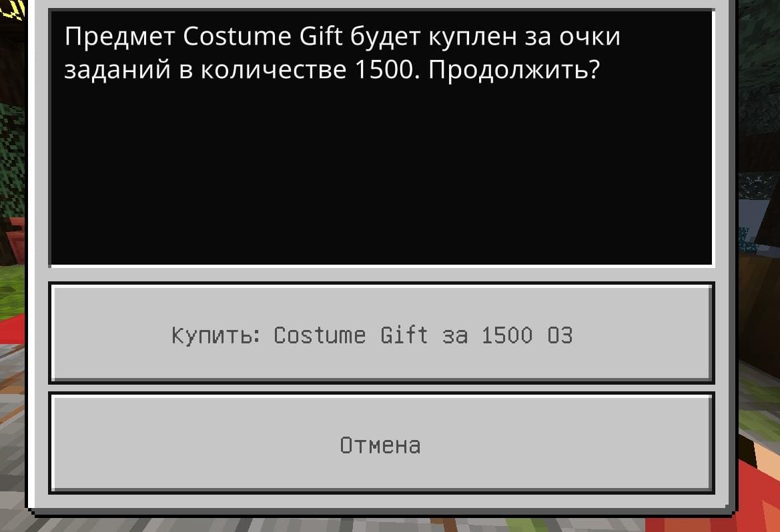The image size is (780, 532).
Task: Click the word "очки" in the message
Action: pyautogui.click(x=590, y=37)
